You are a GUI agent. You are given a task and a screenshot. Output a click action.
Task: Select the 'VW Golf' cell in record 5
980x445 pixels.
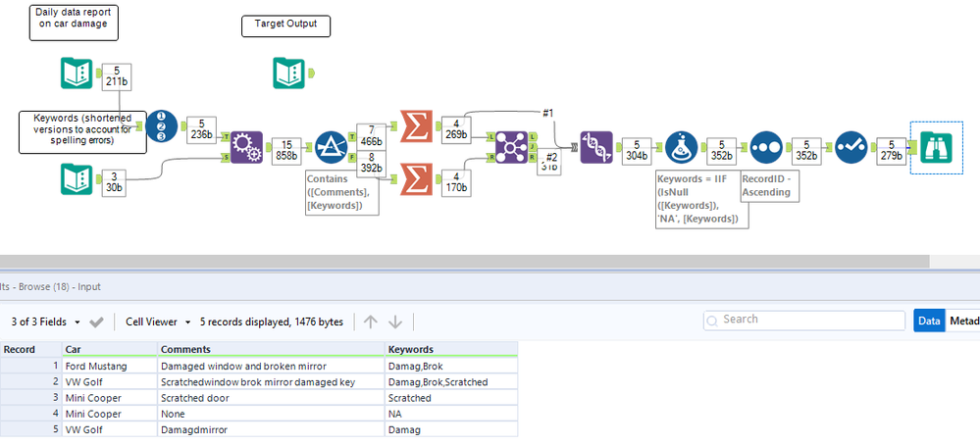[x=109, y=429]
